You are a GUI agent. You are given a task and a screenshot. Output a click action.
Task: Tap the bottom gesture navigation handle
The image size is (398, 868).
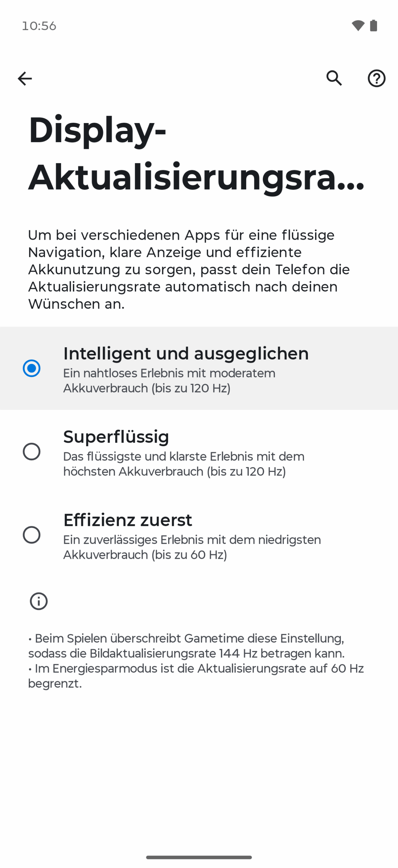[199, 857]
